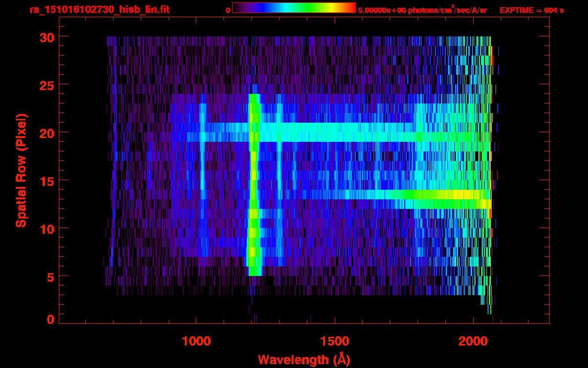Click the 5.00000e+06 photons scale label
The width and height of the screenshot is (588, 368).
[x=422, y=10]
